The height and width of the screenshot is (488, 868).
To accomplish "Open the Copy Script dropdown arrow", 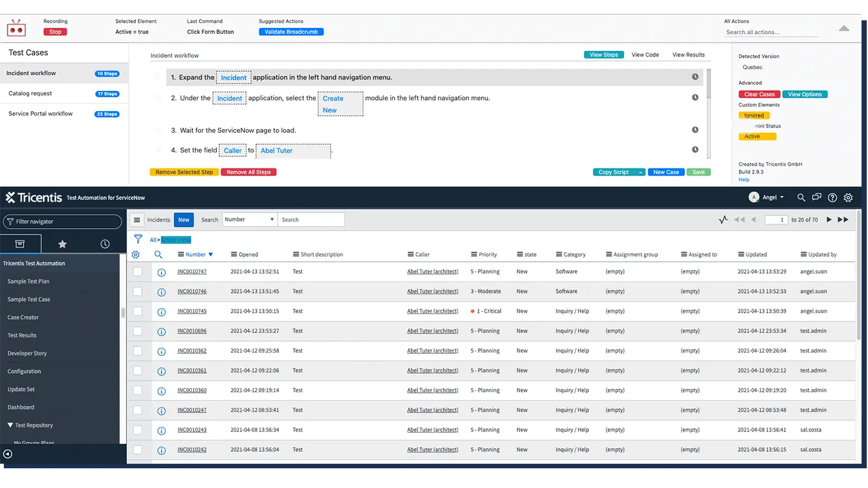I will [x=641, y=172].
